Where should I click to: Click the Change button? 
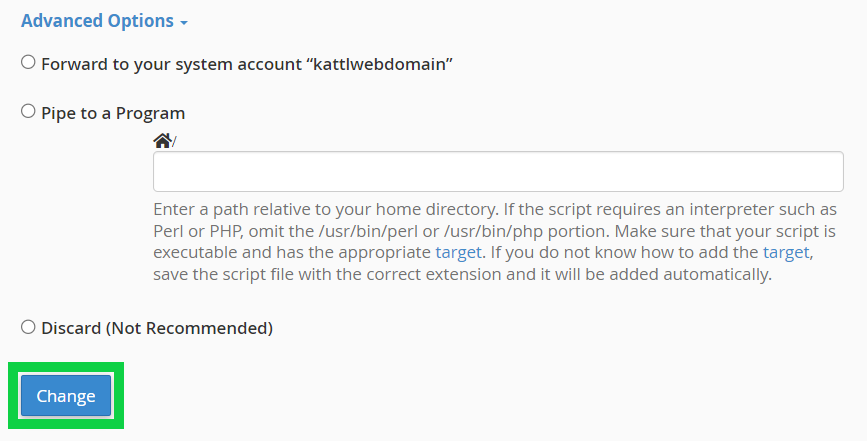point(66,396)
